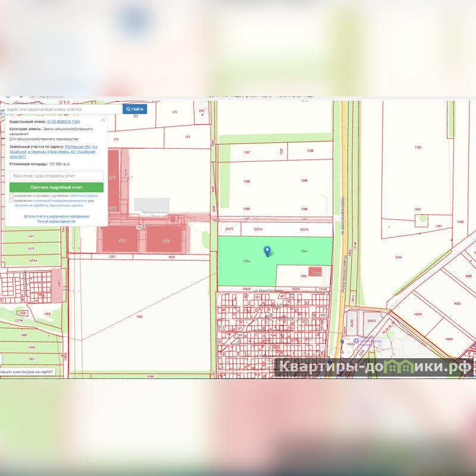Click parcel 1365 next to green area
Image resolution: width=476 pixels, height=476 pixels.
[x=303, y=275]
